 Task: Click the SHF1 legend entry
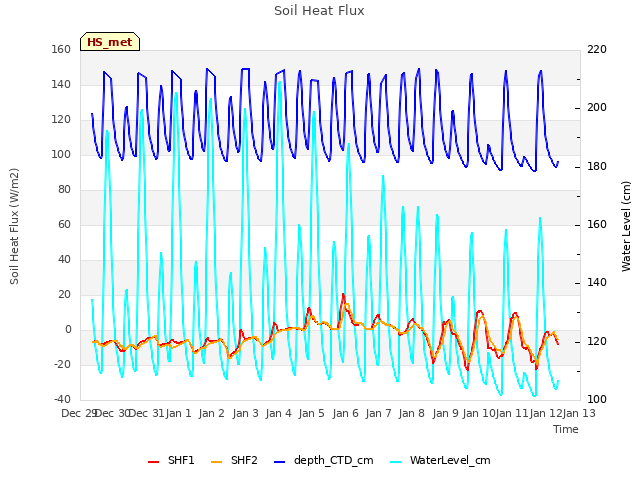pyautogui.click(x=171, y=460)
